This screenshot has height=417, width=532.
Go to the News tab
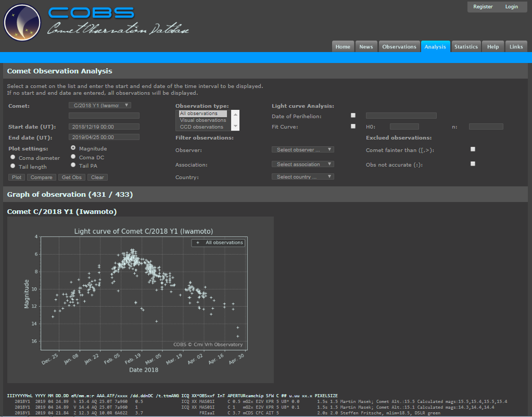pyautogui.click(x=366, y=47)
